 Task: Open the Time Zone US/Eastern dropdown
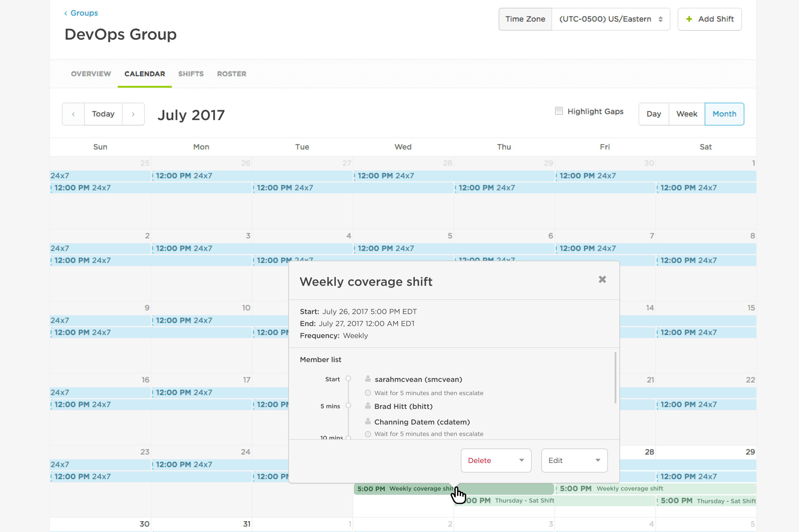pyautogui.click(x=610, y=19)
